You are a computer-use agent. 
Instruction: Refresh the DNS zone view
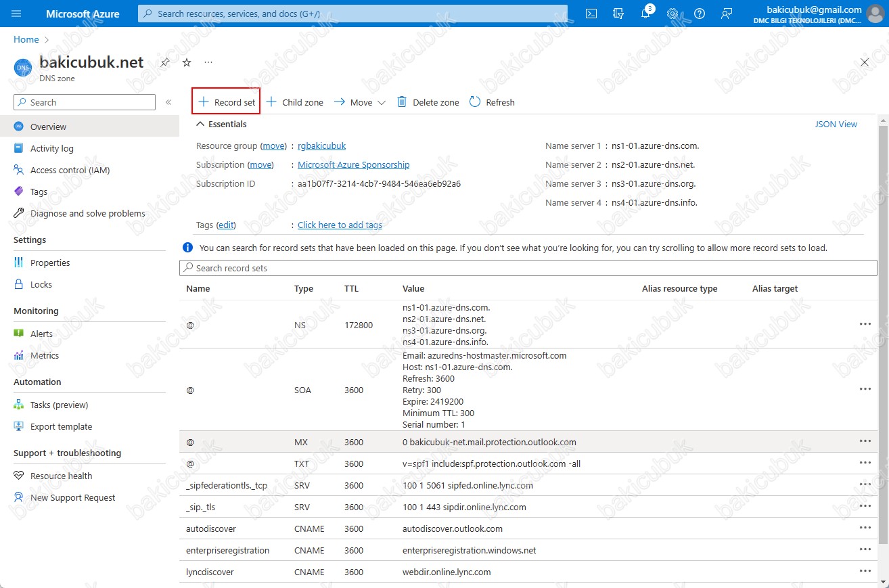coord(492,102)
